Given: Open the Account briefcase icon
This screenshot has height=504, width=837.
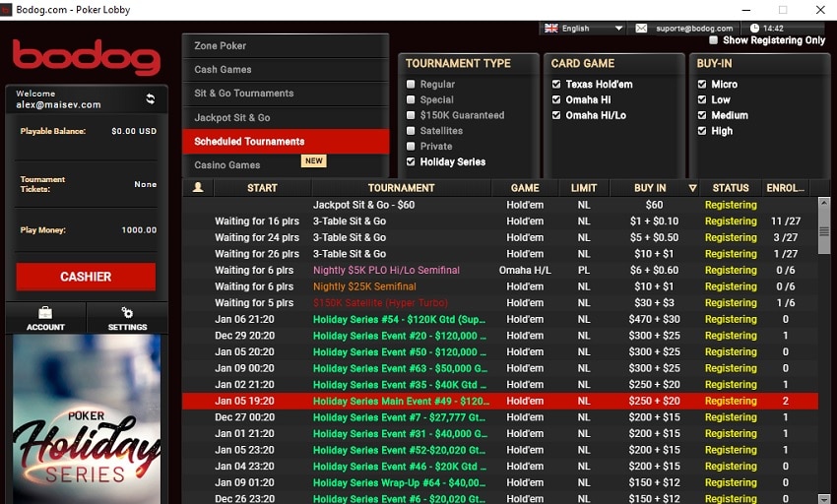Looking at the screenshot, I should click(x=45, y=313).
